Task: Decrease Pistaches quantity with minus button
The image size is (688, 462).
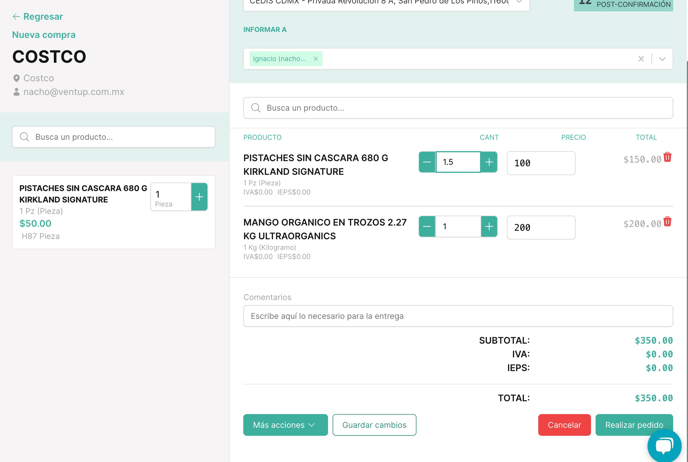Action: coord(427,162)
